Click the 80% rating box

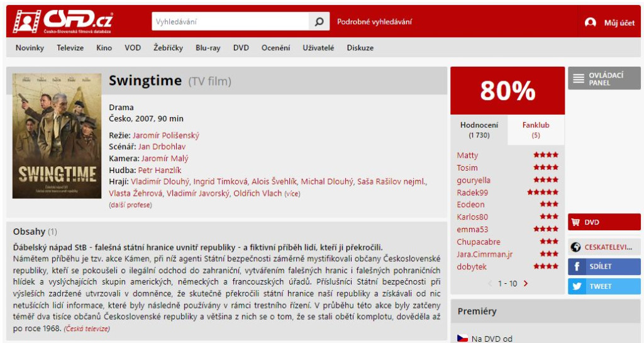[508, 91]
